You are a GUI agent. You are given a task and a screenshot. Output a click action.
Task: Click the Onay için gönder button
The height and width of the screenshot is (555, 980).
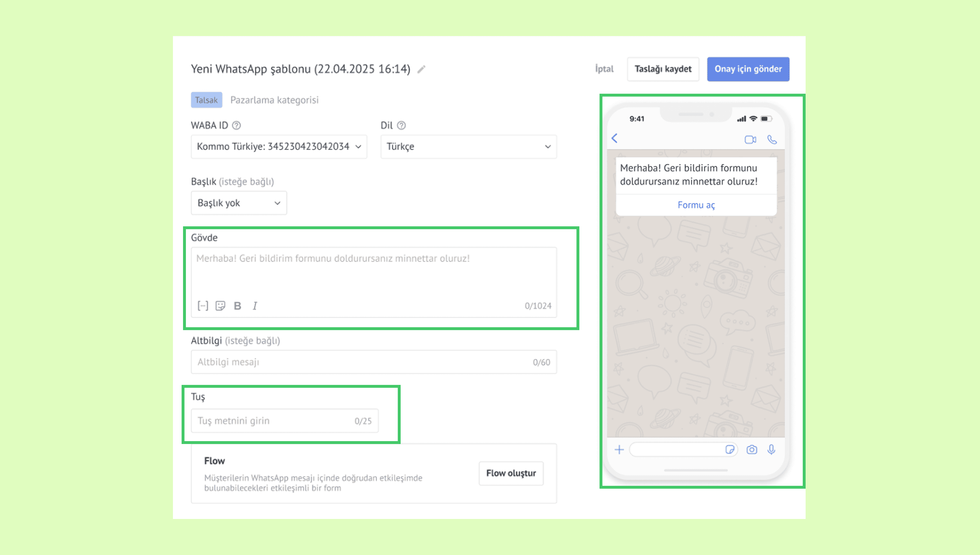point(748,69)
